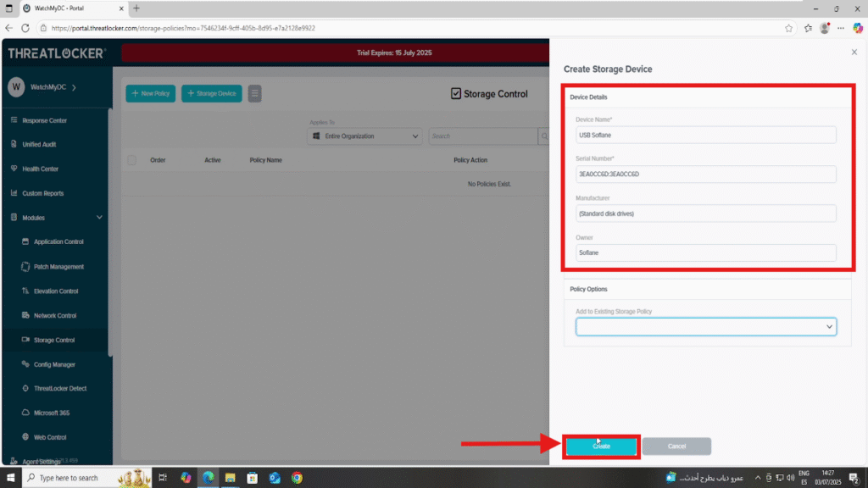Viewport: 868px width, 488px height.
Task: Click the Windows Start button
Action: click(10, 478)
